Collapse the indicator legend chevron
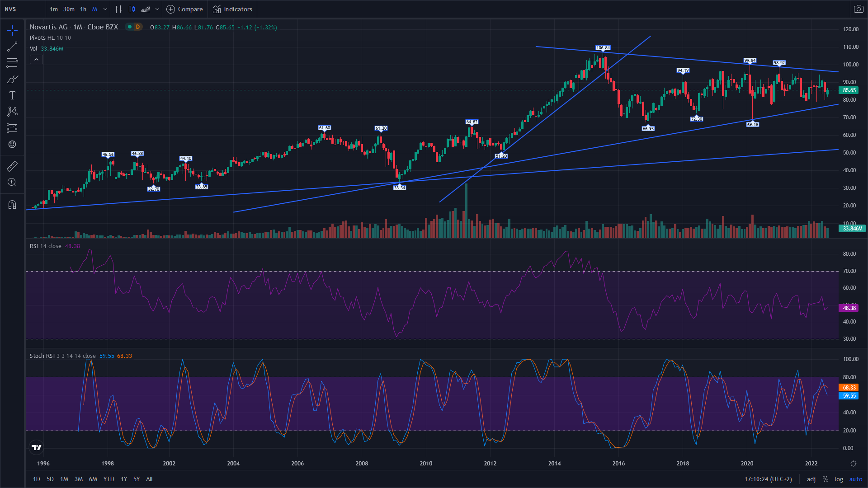 tap(36, 59)
